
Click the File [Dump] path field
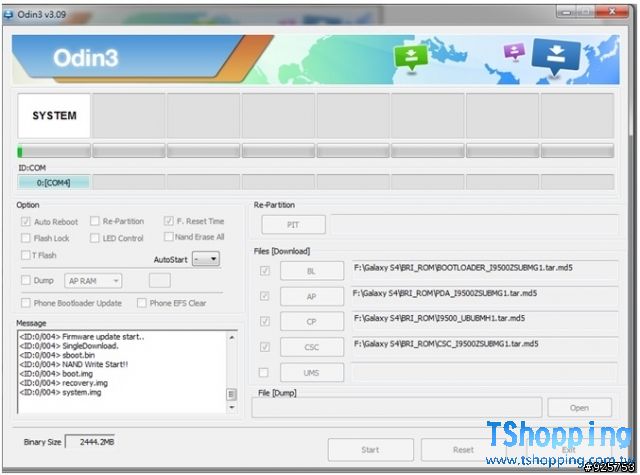[x=397, y=408]
